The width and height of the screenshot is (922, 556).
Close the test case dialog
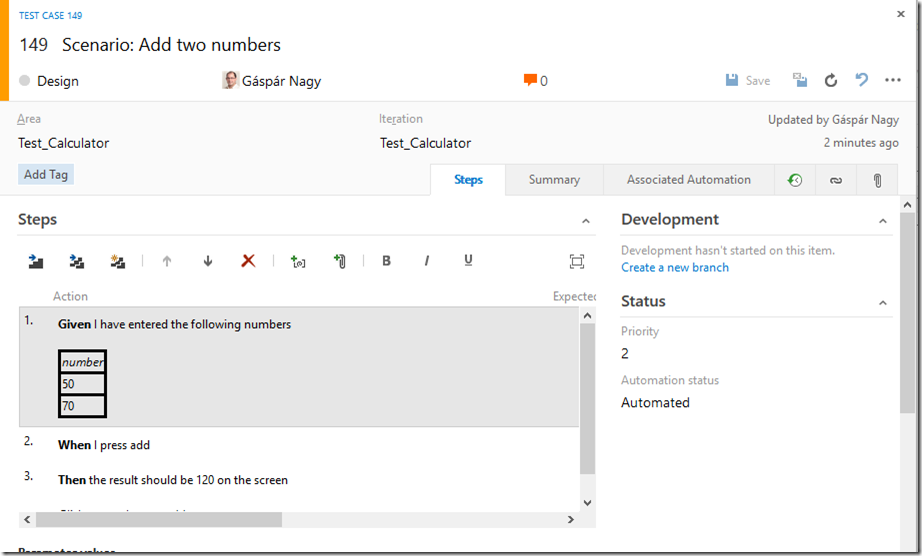[x=900, y=14]
